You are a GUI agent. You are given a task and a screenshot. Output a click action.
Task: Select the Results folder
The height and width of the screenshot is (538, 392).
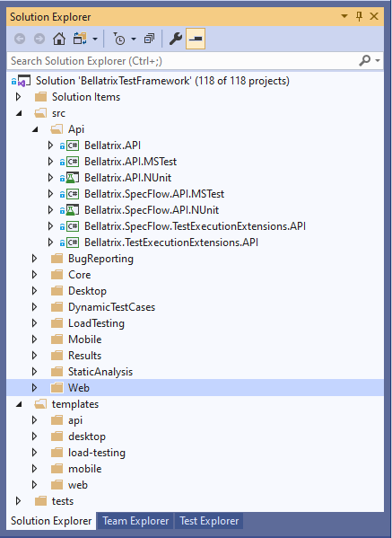[x=84, y=356]
